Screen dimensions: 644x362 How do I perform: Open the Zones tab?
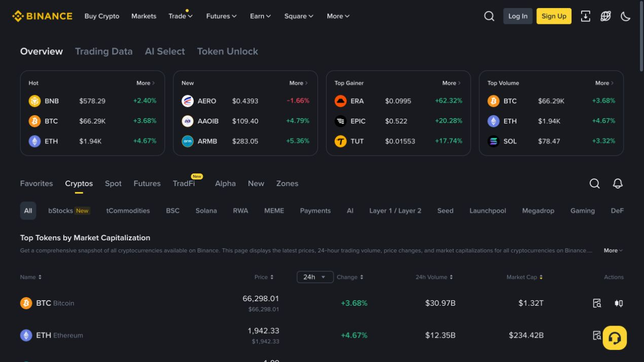coord(287,184)
